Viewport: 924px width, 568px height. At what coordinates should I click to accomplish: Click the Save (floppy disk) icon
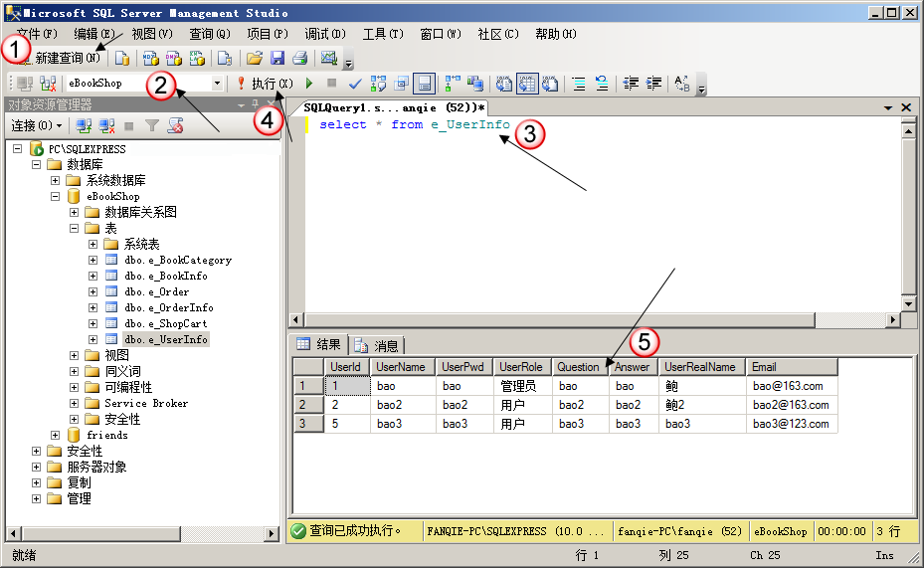coord(277,58)
